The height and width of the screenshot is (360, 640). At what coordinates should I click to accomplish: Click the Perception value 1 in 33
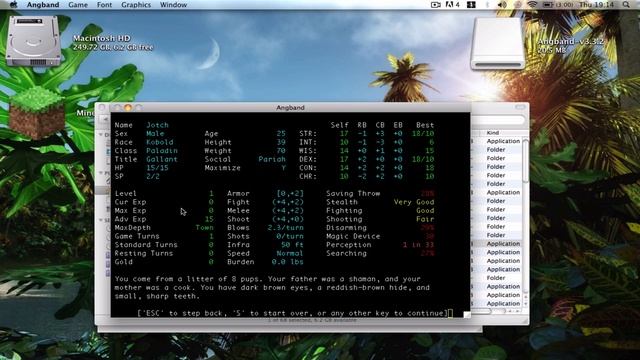tap(418, 245)
